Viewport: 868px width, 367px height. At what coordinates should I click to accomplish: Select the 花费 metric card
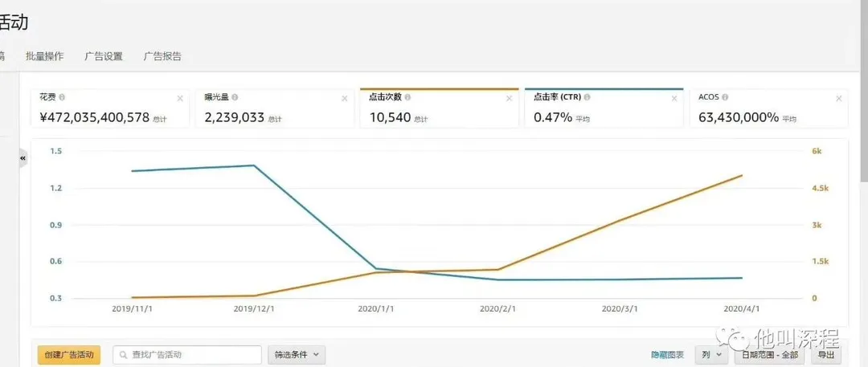(110, 108)
